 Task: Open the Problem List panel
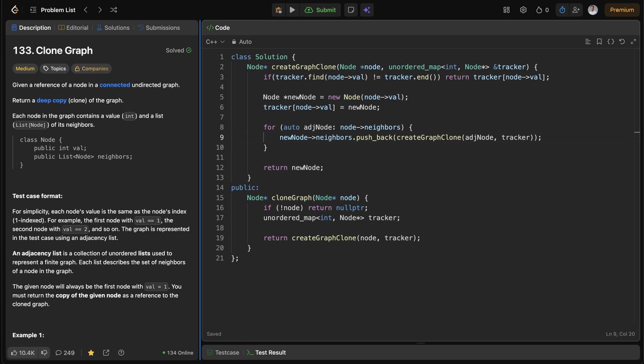(53, 10)
